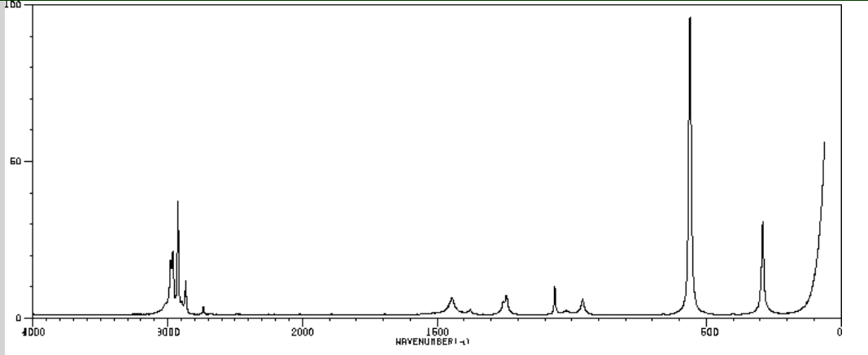Click the tallest peak near 500 wavenumber
868x355 pixels.
coord(690,20)
